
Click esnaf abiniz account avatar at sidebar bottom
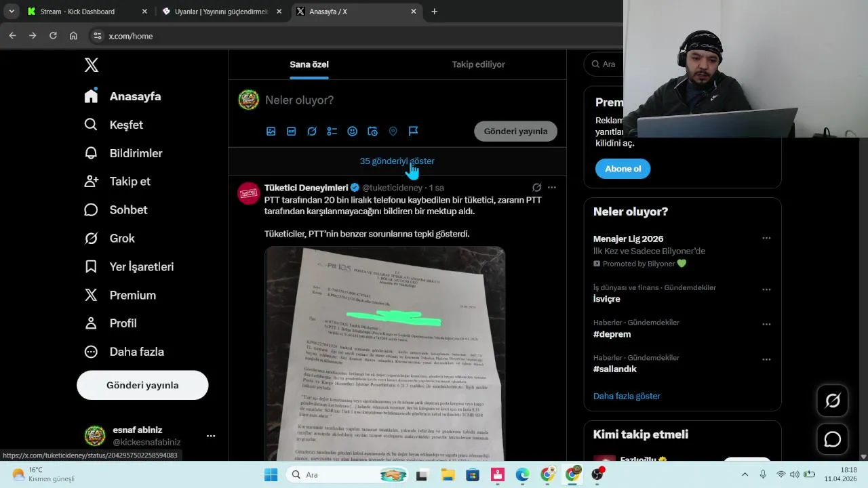(95, 436)
